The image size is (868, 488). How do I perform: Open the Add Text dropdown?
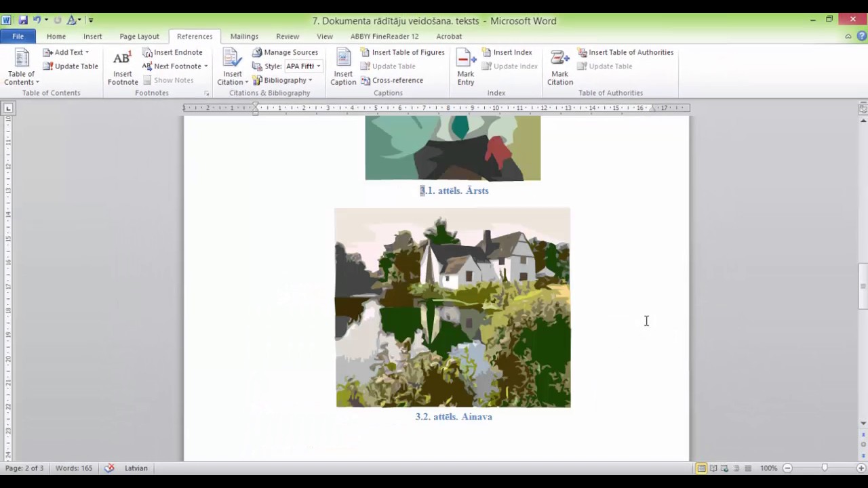66,52
